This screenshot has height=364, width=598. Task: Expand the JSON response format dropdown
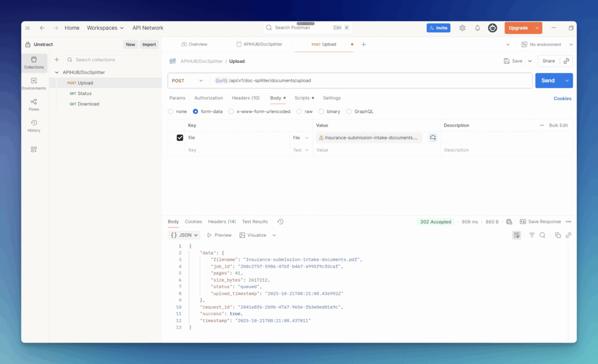(x=185, y=235)
